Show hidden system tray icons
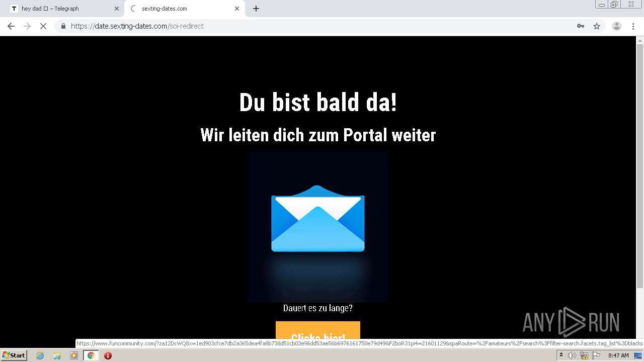 point(561,355)
